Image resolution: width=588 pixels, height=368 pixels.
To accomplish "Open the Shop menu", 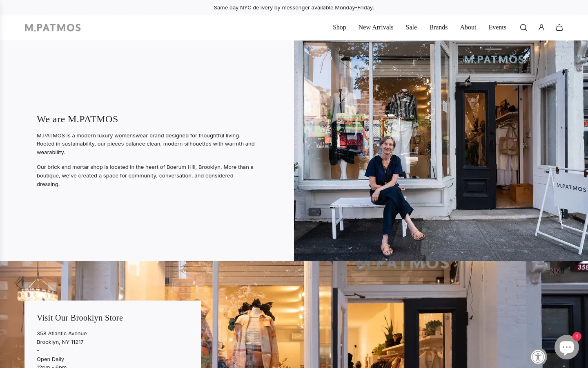I will [x=339, y=27].
